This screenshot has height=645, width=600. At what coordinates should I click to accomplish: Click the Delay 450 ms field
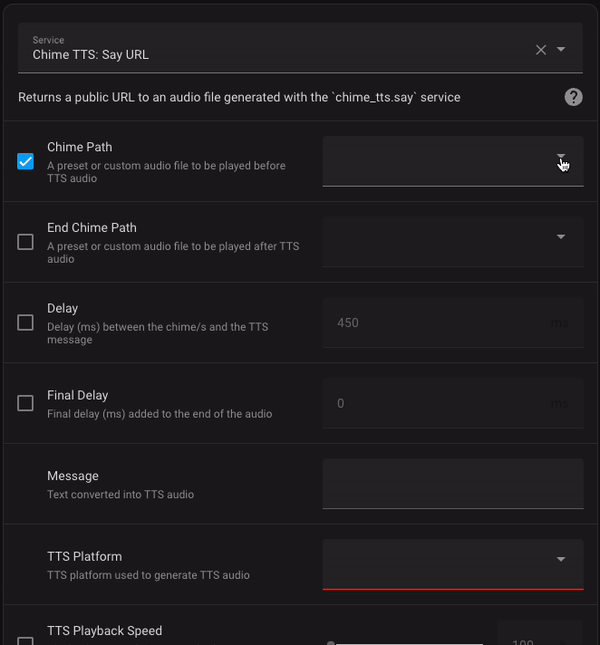pyautogui.click(x=453, y=322)
